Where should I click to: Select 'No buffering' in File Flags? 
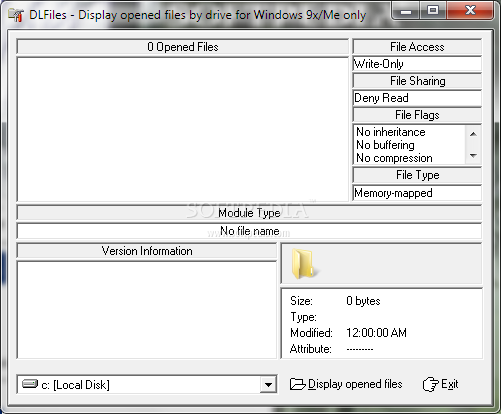385,145
